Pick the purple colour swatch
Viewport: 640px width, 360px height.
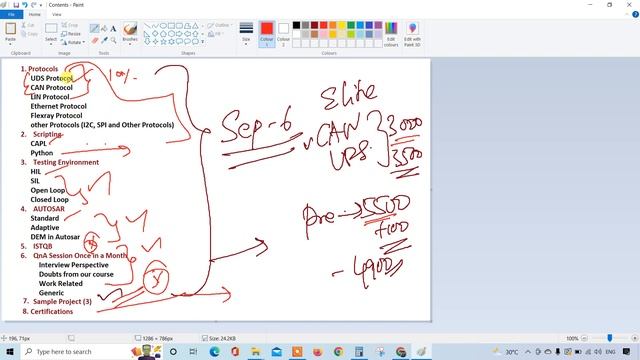tap(378, 25)
